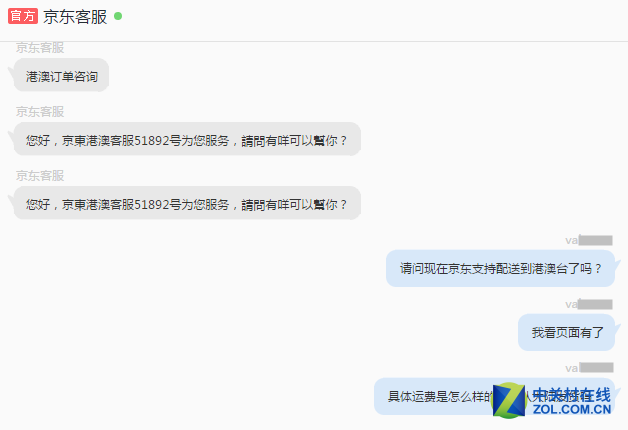The height and width of the screenshot is (430, 628).
Task: Click the blurred username above 我看页面有了
Action: click(x=589, y=304)
